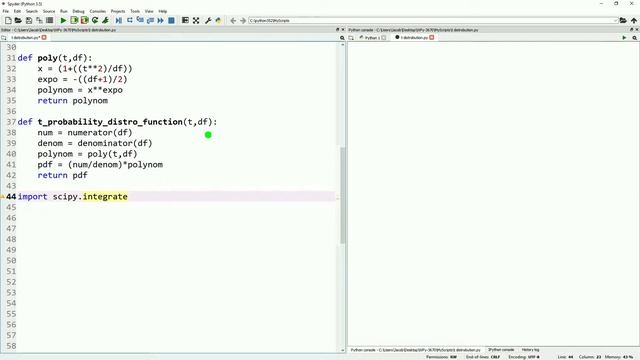Image resolution: width=640 pixels, height=360 pixels.
Task: Create a new file with toolbar icon
Action: click(8, 20)
